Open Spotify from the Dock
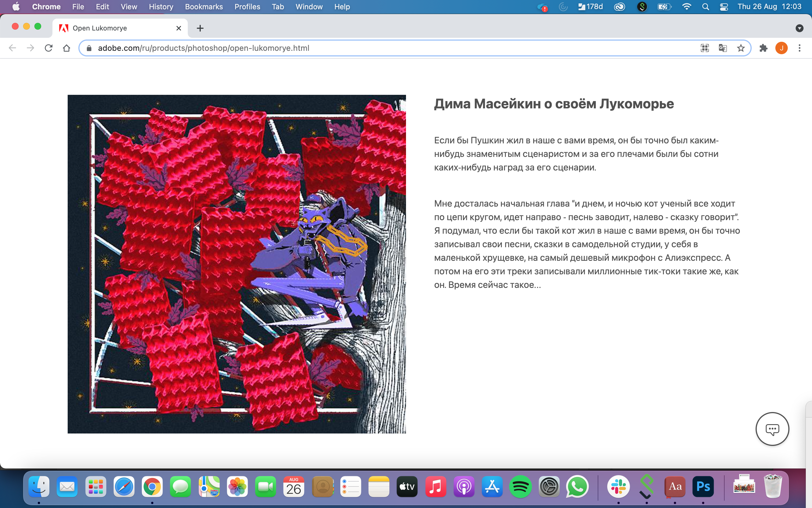Screen dimensions: 812x508 pos(520,487)
